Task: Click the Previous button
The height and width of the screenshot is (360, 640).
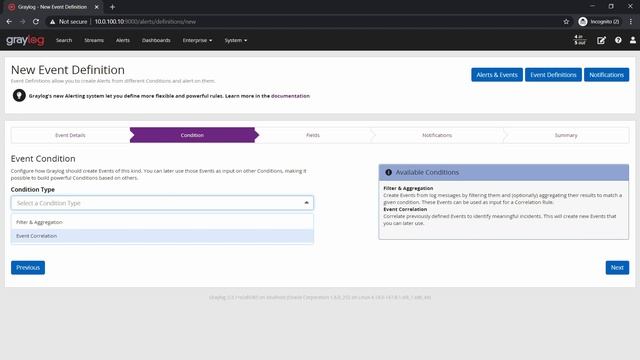Action: tap(28, 268)
